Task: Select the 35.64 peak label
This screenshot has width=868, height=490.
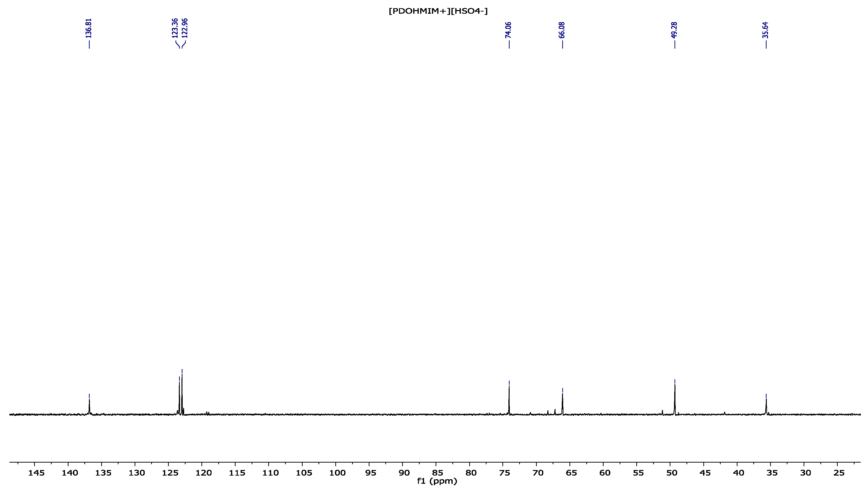Action: 766,30
